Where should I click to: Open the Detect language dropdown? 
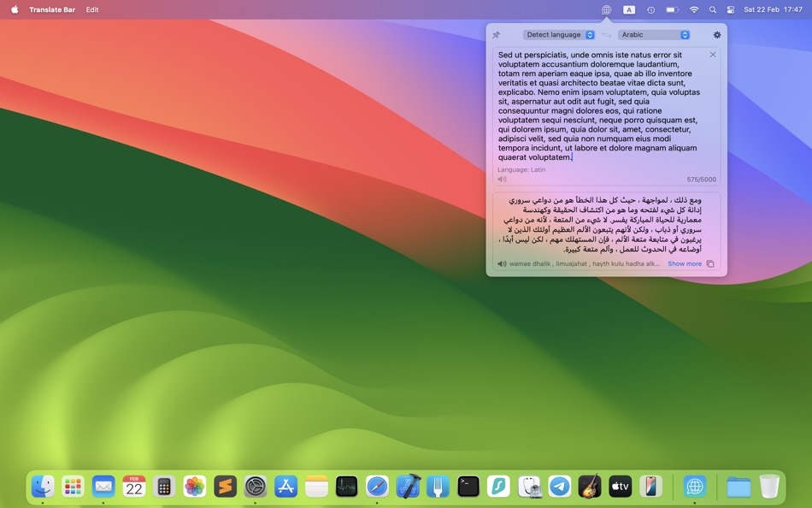click(559, 35)
